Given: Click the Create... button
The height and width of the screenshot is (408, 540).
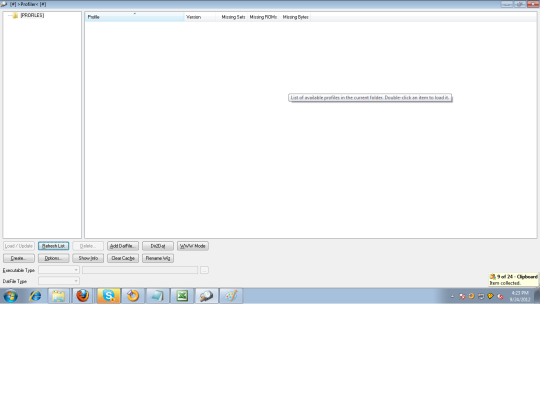Looking at the screenshot, I should (19, 258).
